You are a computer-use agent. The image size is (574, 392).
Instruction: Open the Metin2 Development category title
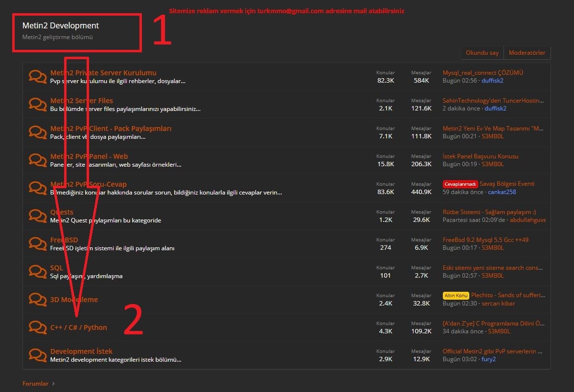(x=60, y=25)
